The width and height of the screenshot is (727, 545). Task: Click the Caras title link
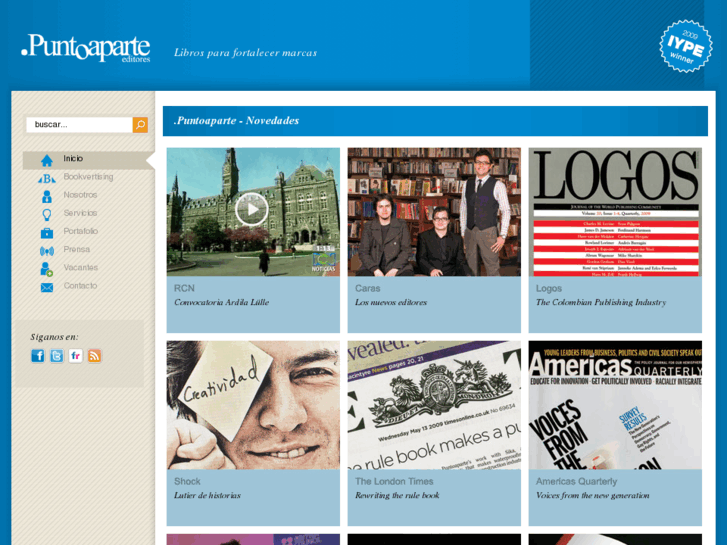point(368,288)
